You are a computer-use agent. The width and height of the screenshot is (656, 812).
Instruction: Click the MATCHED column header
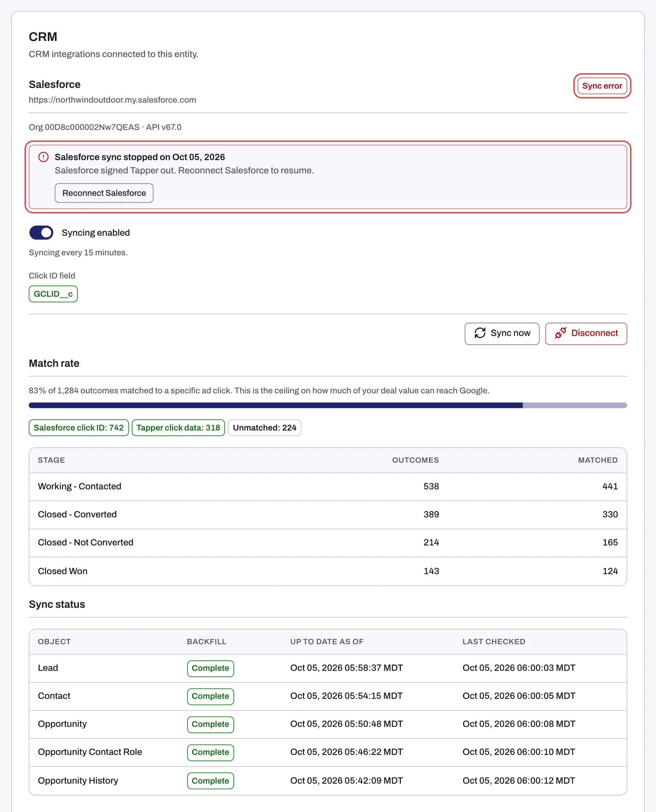[x=598, y=460]
